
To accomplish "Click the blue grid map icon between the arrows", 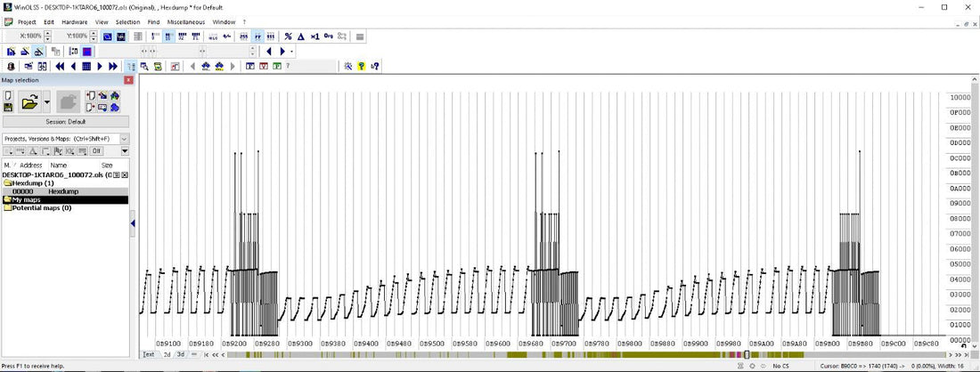I will pos(86,66).
